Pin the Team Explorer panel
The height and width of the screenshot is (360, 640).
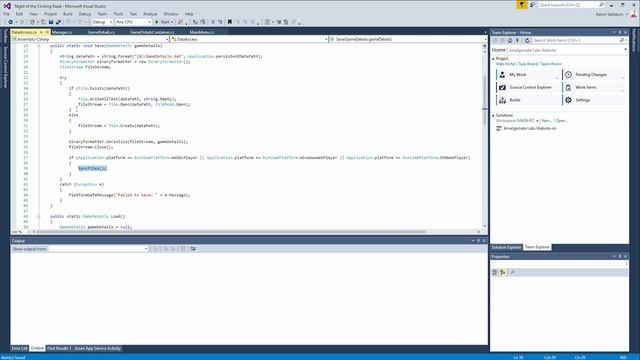(620, 33)
